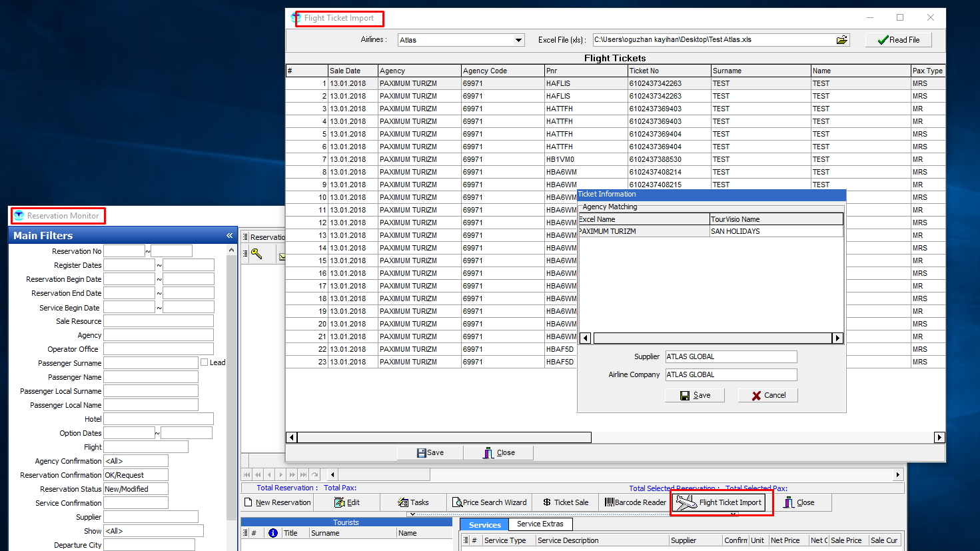Click the yellow key icon in Reservation toolbar
This screenshot has height=551, width=980.
256,254
